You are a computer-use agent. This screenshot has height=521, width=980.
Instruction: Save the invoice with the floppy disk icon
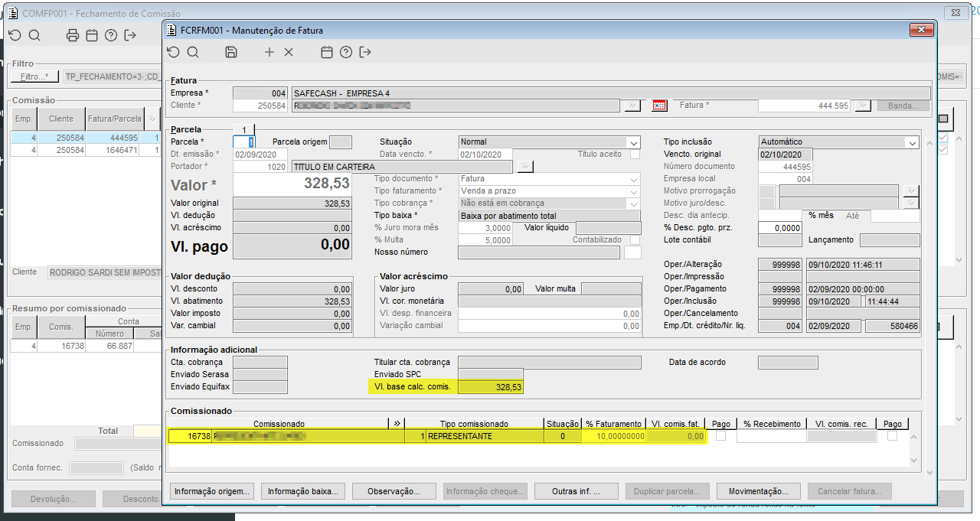[231, 52]
